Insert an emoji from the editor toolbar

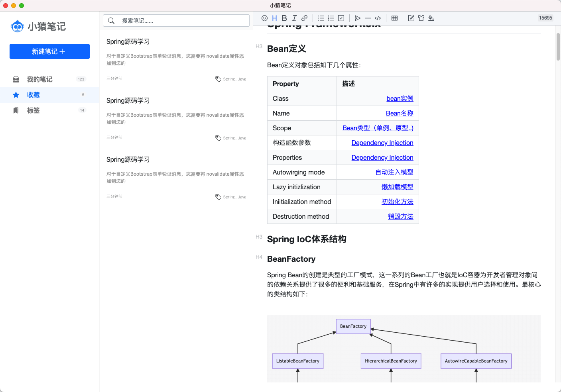(x=264, y=18)
